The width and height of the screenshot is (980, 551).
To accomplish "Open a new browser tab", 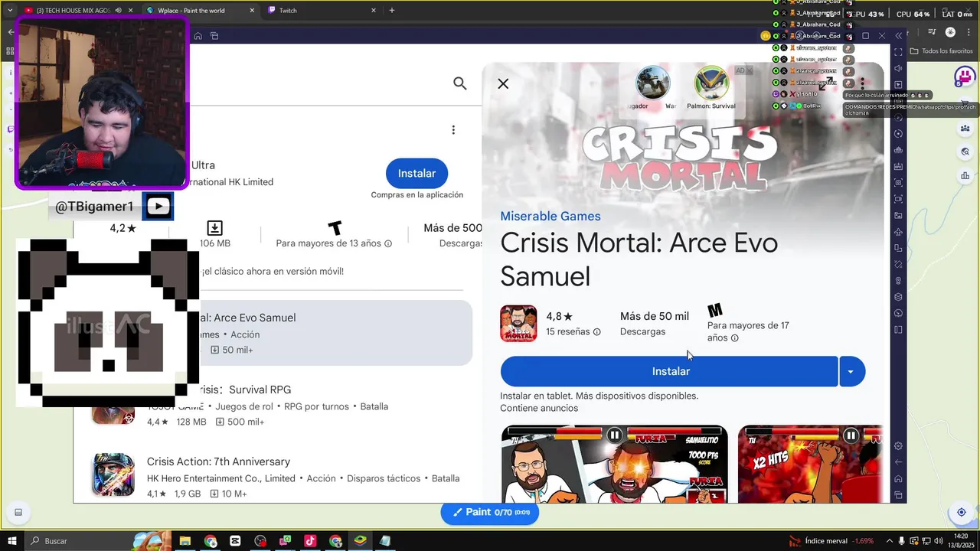I will [392, 11].
